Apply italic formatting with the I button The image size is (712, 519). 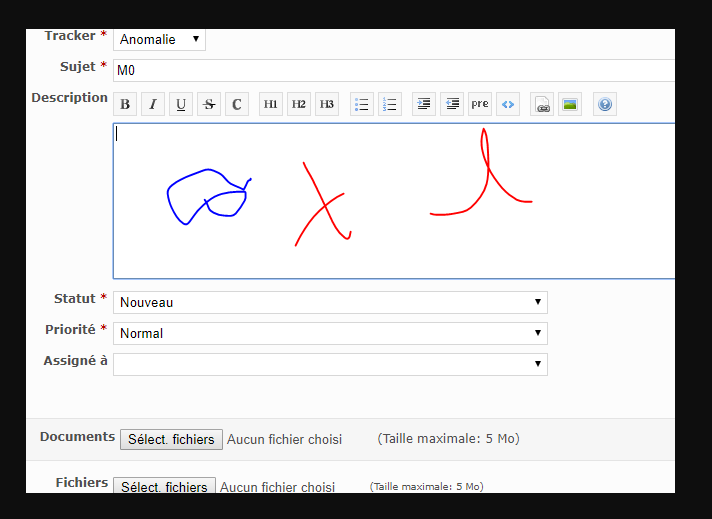coord(153,104)
